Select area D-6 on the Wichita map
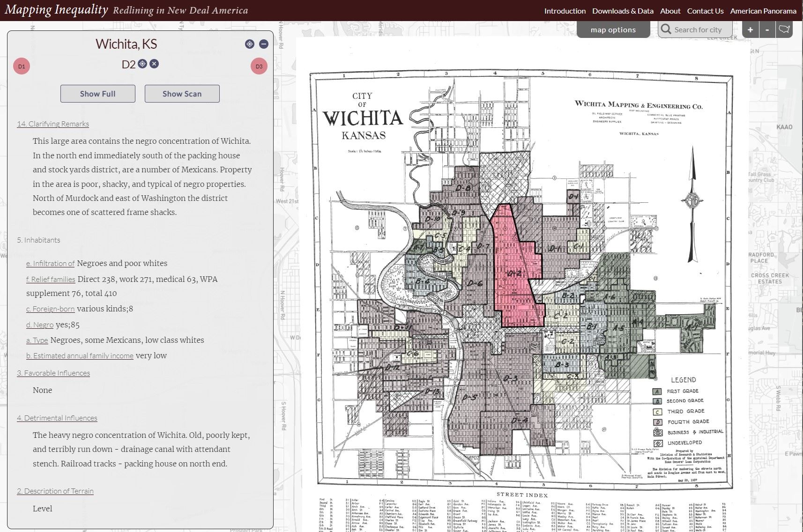Image resolution: width=803 pixels, height=532 pixels. point(475,283)
